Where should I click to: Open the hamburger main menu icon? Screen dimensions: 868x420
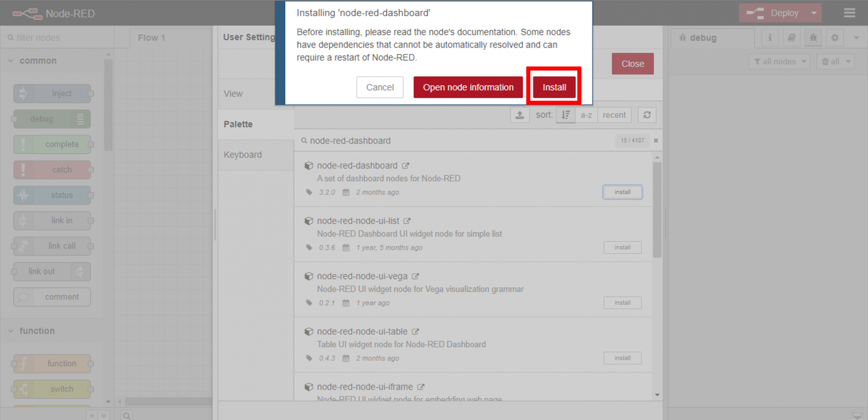[x=850, y=13]
